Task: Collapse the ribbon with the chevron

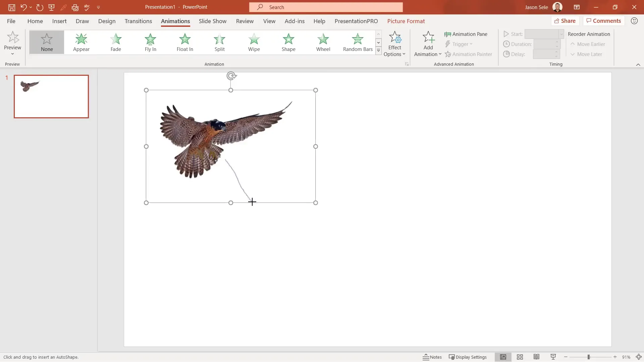Action: pyautogui.click(x=638, y=64)
